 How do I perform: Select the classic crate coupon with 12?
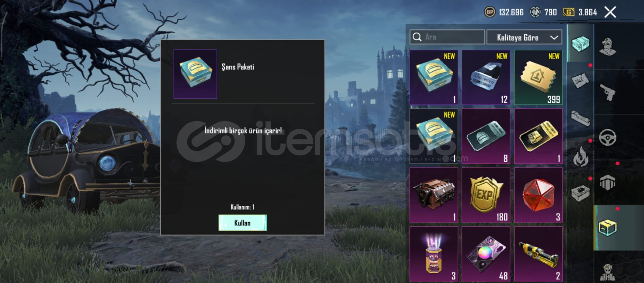tap(486, 78)
